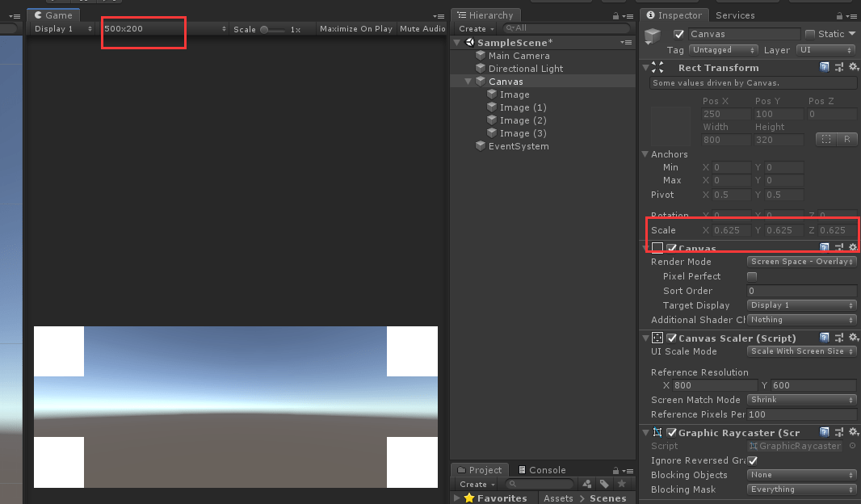Select the Hierarchy tab
The height and width of the screenshot is (504, 861).
pos(485,15)
